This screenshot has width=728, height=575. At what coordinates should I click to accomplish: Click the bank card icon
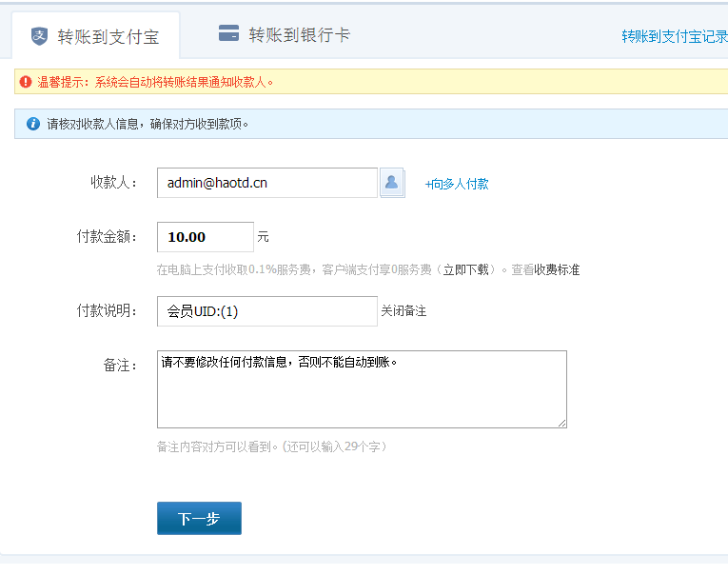tap(228, 33)
